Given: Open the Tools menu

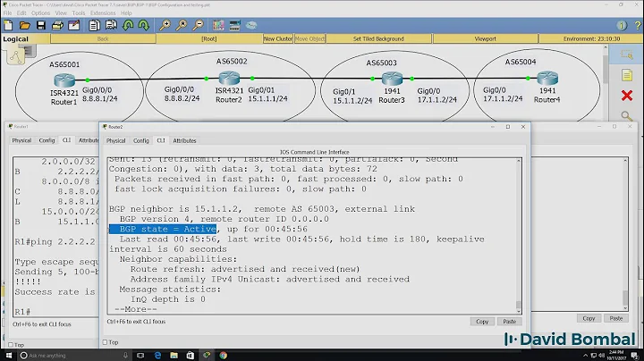Looking at the screenshot, I should pos(79,13).
